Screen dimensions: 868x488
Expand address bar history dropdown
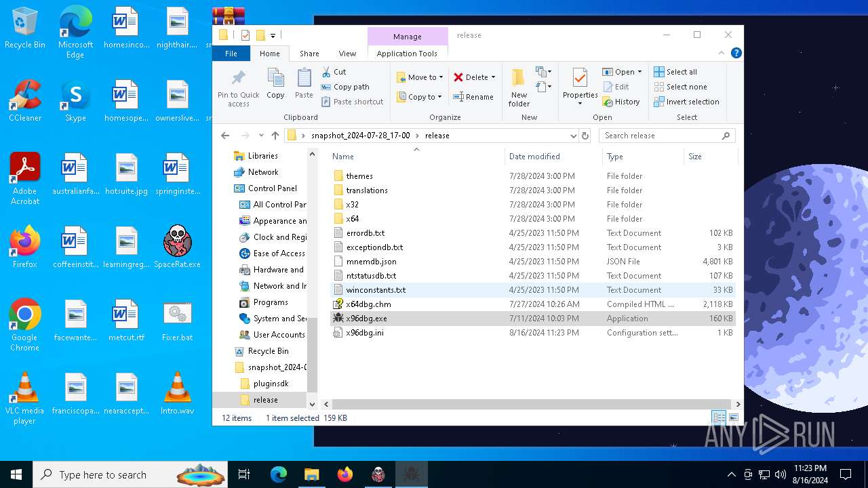574,136
